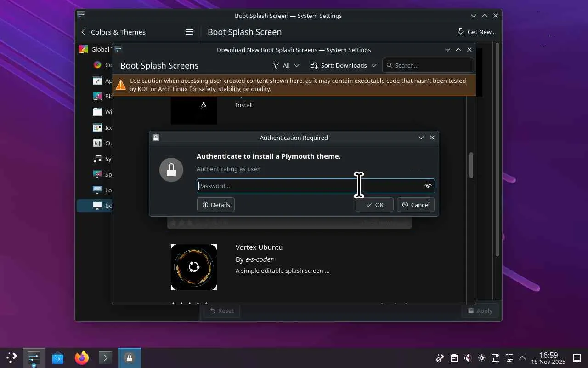Select the Application Style sidebar icon

[97, 80]
